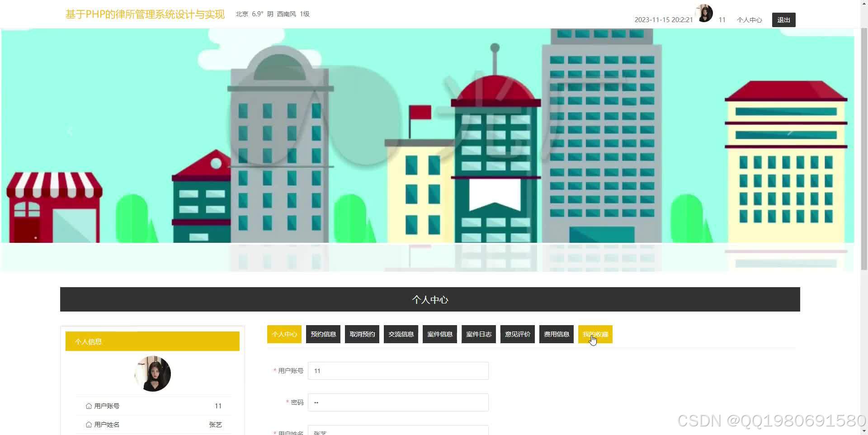Open the 交流信息 tab

(x=401, y=334)
